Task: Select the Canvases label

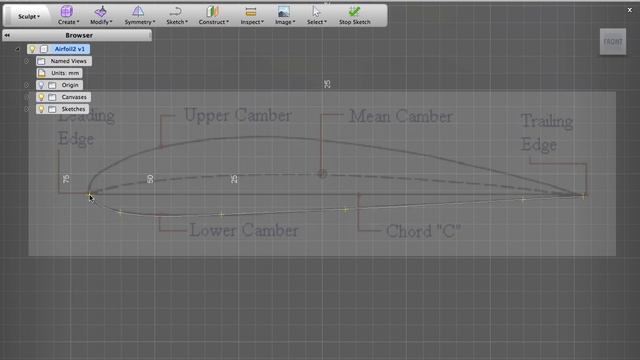Action: [74, 97]
